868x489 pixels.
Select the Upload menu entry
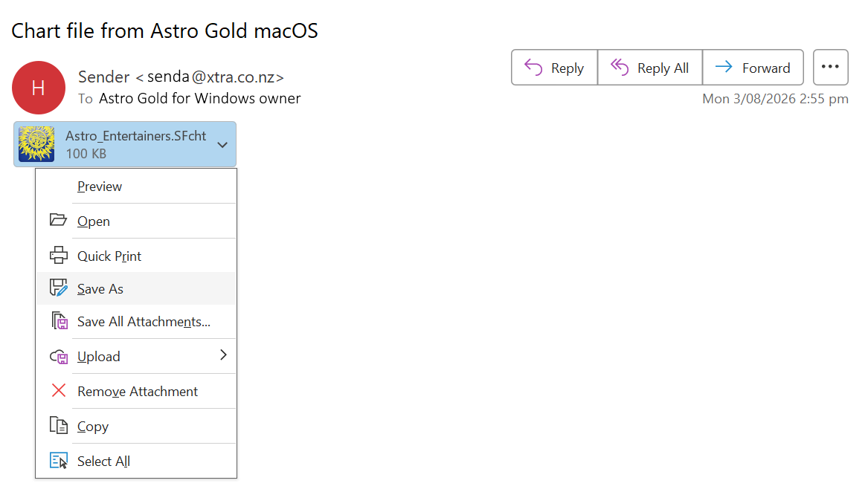136,356
